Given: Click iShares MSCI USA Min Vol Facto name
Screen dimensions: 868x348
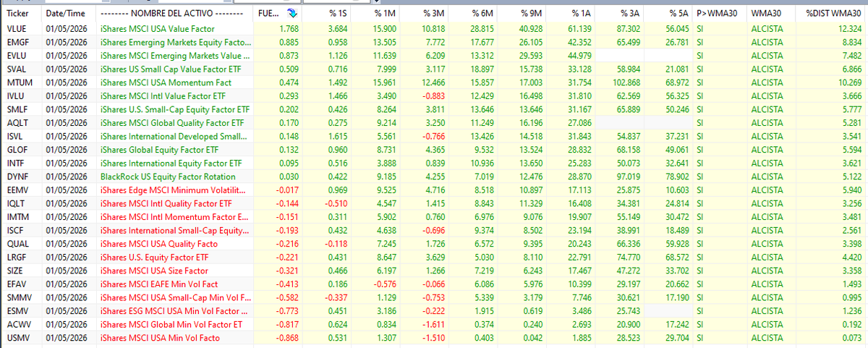Looking at the screenshot, I should click(160, 339).
